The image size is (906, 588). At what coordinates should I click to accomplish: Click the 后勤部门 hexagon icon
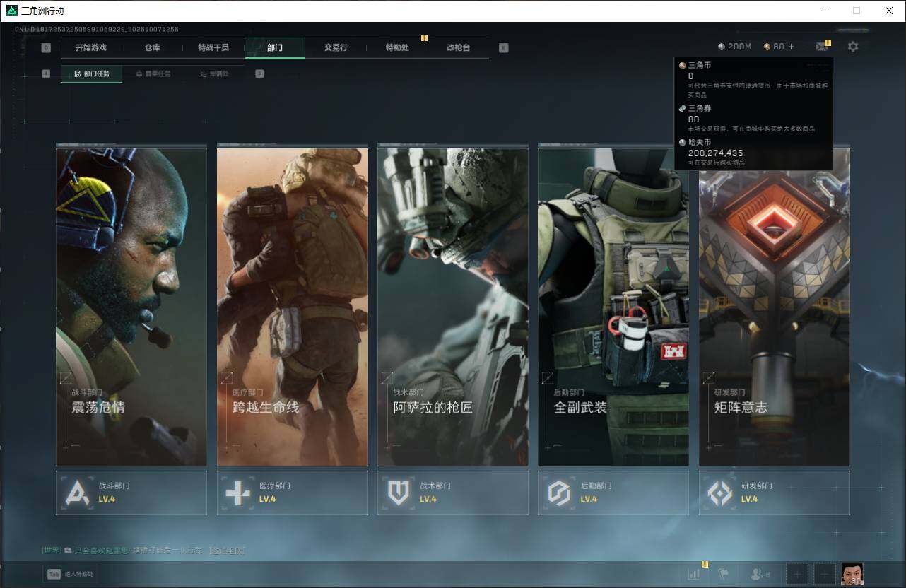tap(559, 493)
